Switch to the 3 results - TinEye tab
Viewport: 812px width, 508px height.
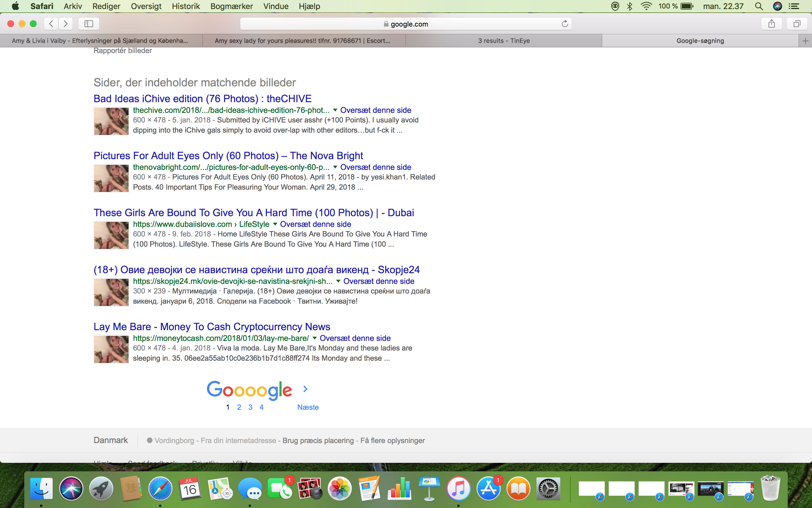[x=504, y=41]
